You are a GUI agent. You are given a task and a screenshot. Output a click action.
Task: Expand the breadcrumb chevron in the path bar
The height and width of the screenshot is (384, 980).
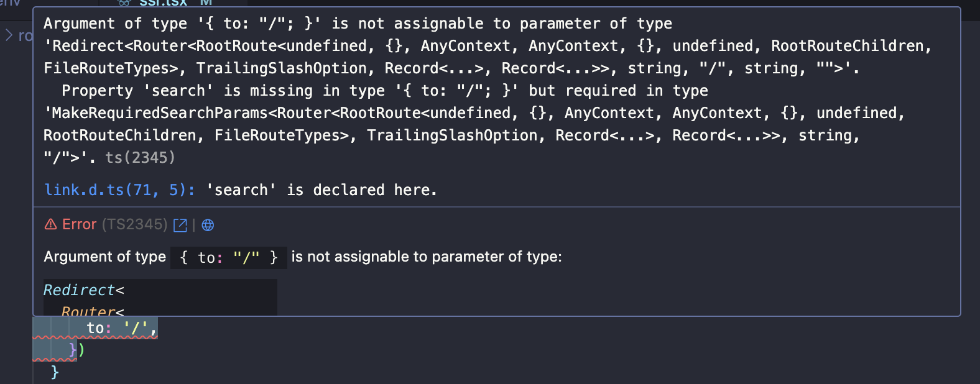[x=9, y=35]
